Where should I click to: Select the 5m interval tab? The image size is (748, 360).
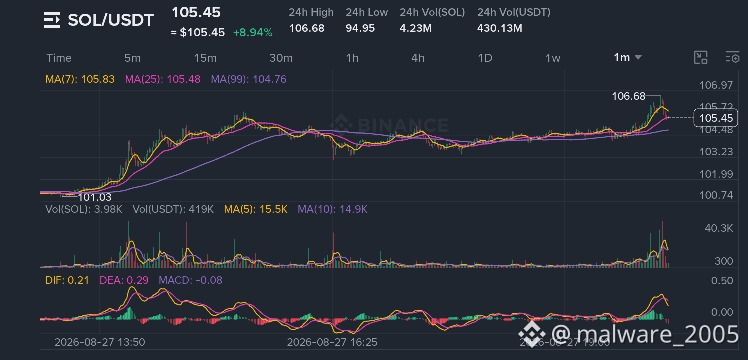[x=132, y=58]
